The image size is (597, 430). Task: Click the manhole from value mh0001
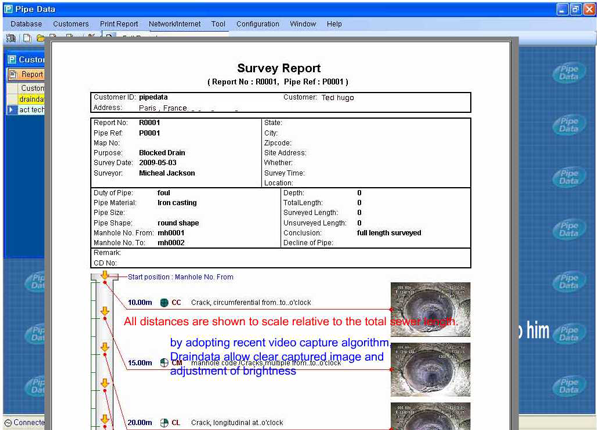[171, 233]
